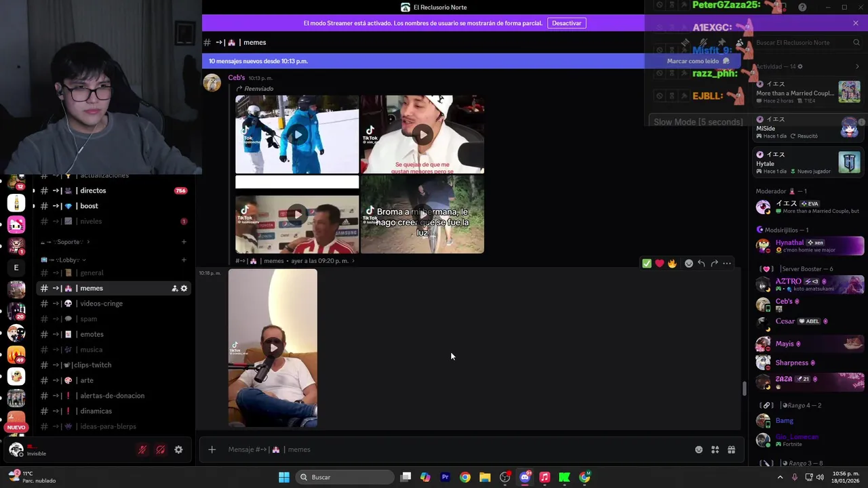Open invite icon on memes channel
The width and height of the screenshot is (868, 488).
coord(174,288)
